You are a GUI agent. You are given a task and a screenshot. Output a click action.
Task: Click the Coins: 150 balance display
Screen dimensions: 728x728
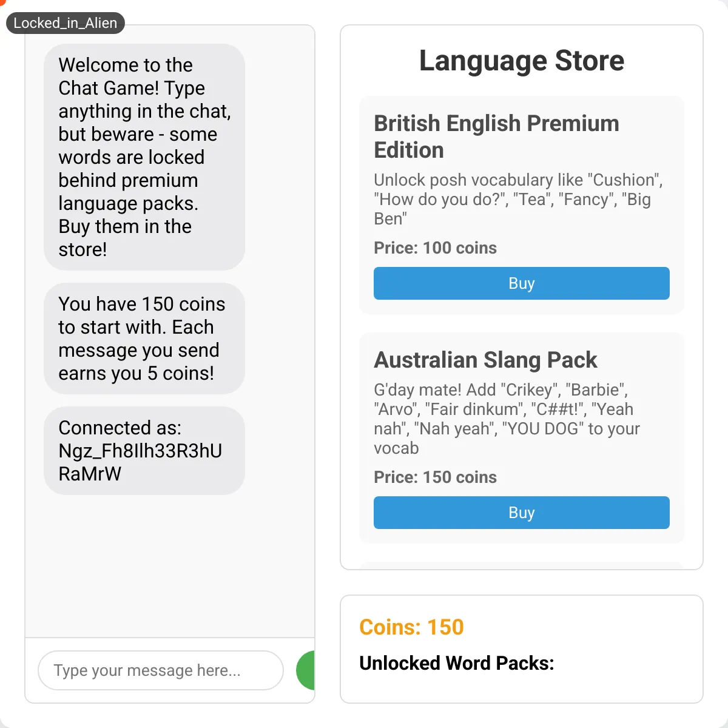pyautogui.click(x=411, y=627)
